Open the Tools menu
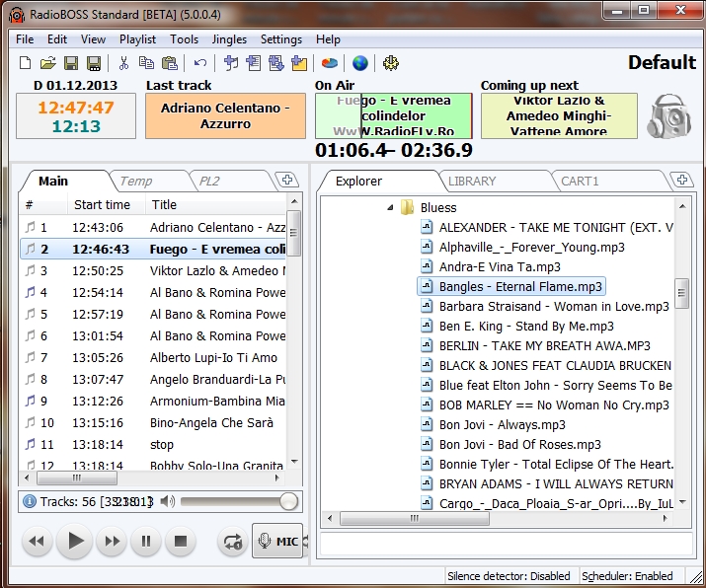The width and height of the screenshot is (706, 588). 184,39
